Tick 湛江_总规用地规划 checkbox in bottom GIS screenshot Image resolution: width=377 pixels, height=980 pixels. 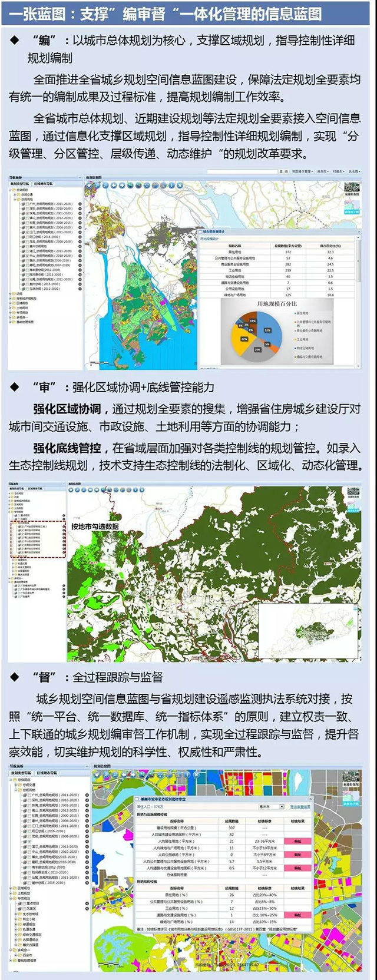tap(29, 847)
